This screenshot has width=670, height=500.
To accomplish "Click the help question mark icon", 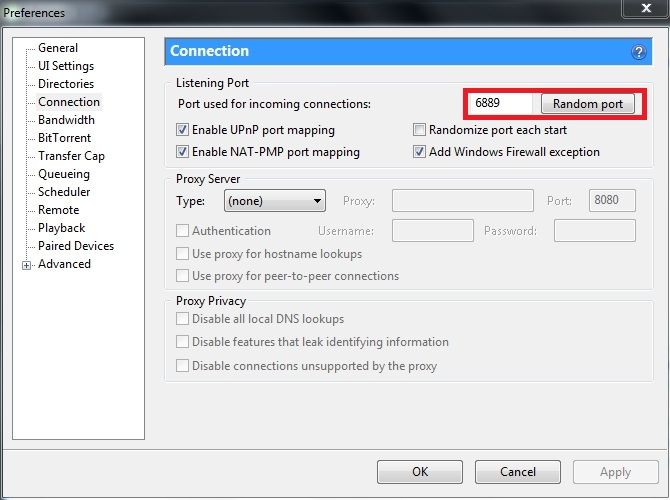I will [638, 52].
